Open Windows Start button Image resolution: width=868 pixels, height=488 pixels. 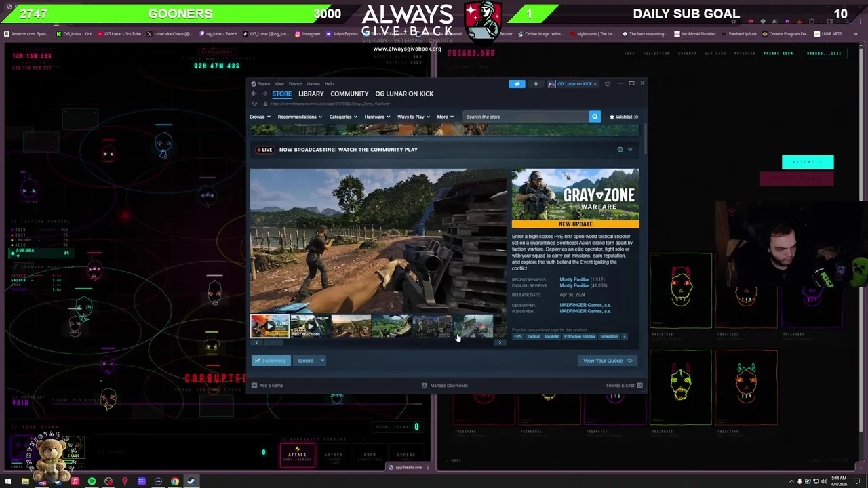click(x=8, y=481)
